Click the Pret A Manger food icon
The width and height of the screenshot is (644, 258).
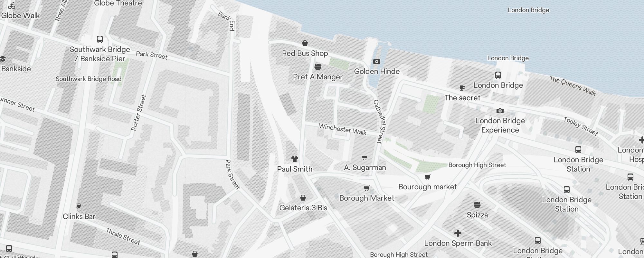tap(318, 67)
